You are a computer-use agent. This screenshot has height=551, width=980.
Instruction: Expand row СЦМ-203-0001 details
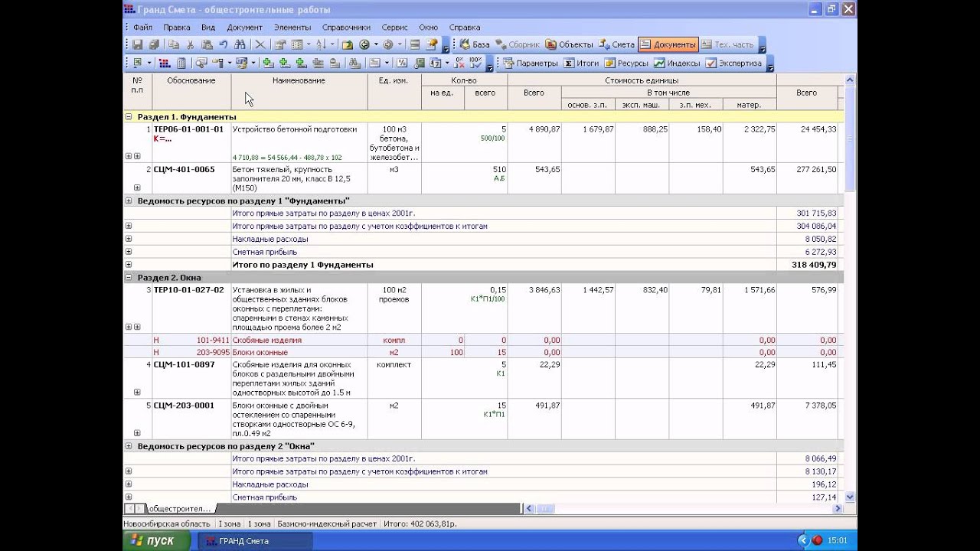pyautogui.click(x=137, y=432)
